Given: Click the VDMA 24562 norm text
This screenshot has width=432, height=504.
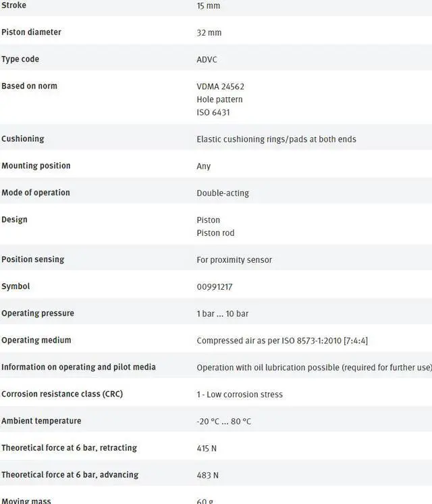Looking at the screenshot, I should tap(220, 86).
